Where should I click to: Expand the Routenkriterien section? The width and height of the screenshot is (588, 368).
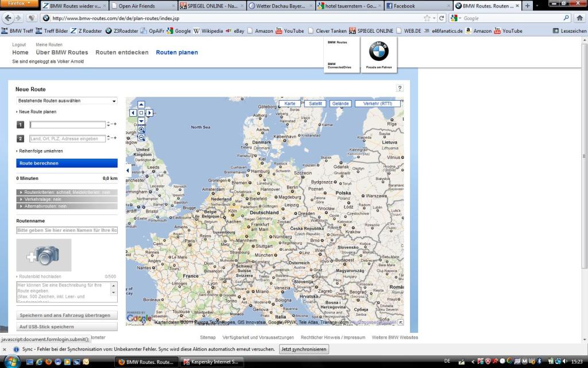point(67,192)
